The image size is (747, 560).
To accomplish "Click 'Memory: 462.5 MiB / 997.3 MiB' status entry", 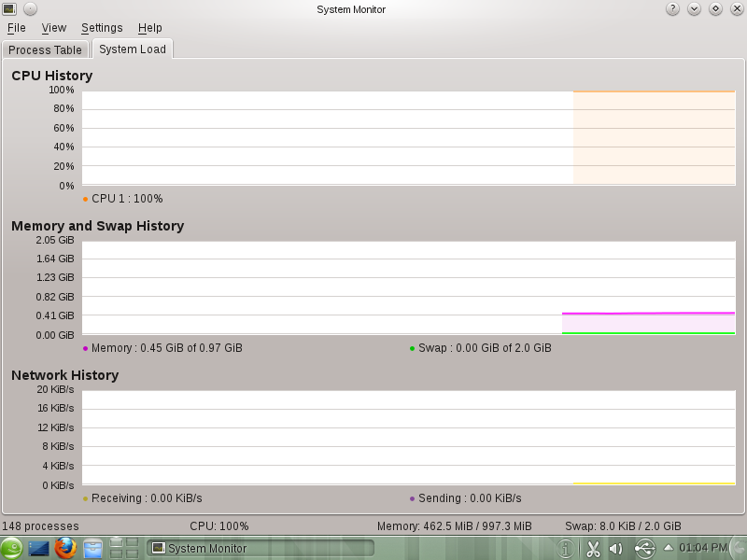I will click(455, 526).
